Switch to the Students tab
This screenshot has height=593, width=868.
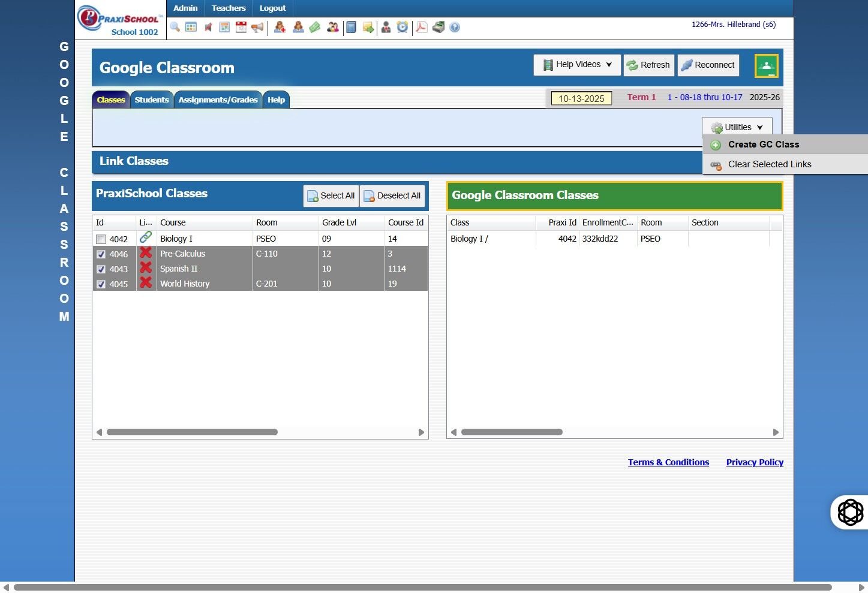click(x=152, y=100)
